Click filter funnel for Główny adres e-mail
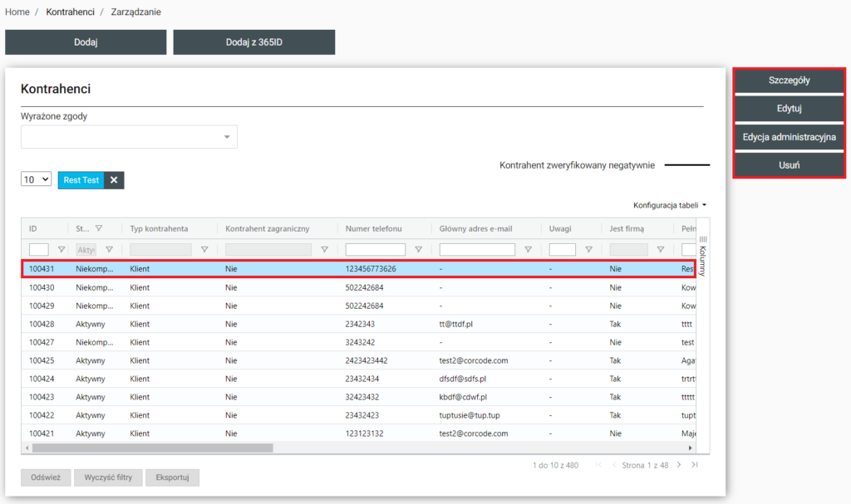 pos(528,249)
